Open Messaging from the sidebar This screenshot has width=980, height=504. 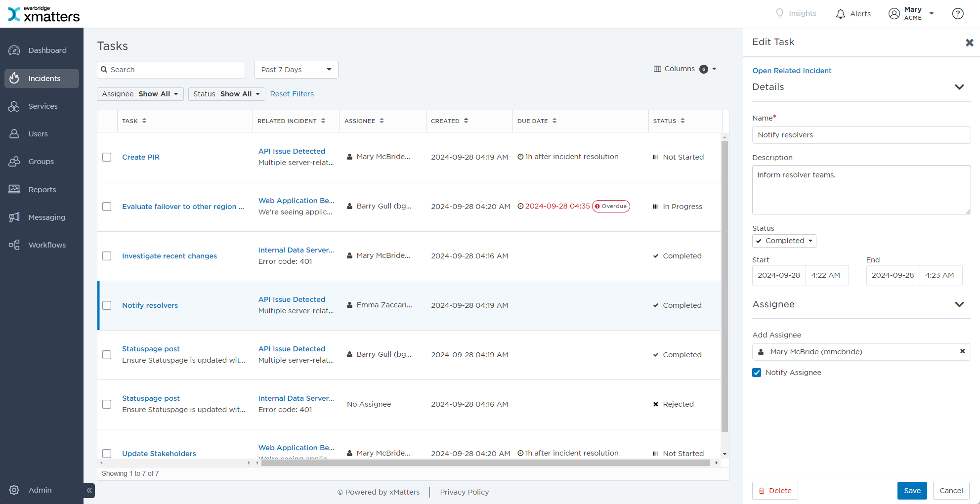pos(42,217)
